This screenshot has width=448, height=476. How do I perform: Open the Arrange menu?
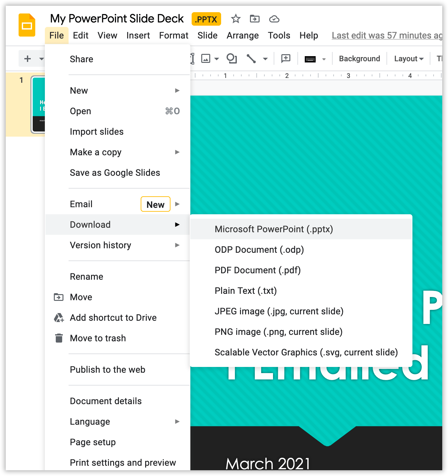243,35
